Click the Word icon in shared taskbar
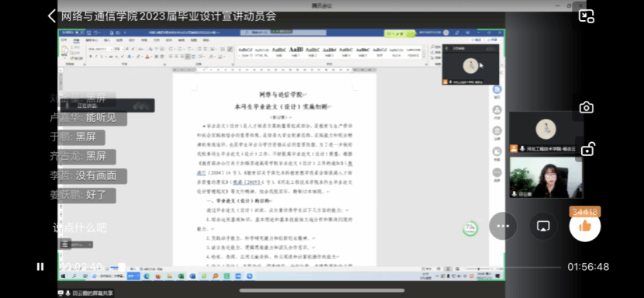Viewport: 644px width, 298px height. point(192,276)
